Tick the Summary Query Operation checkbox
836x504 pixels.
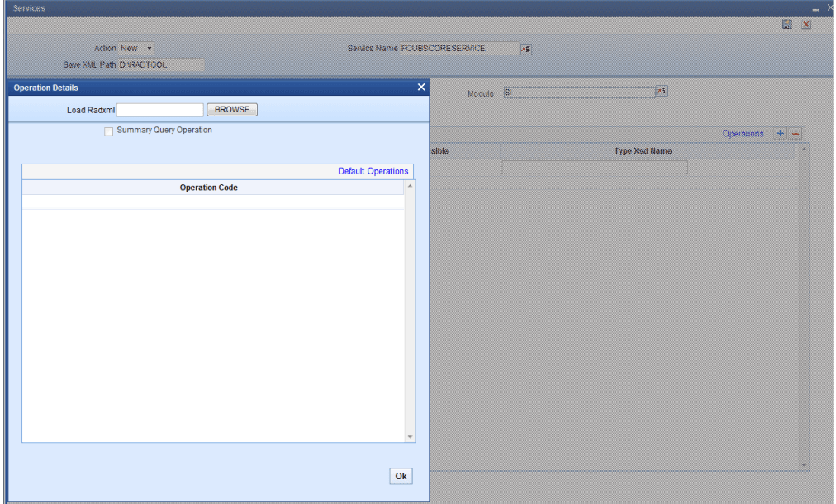[x=109, y=131]
